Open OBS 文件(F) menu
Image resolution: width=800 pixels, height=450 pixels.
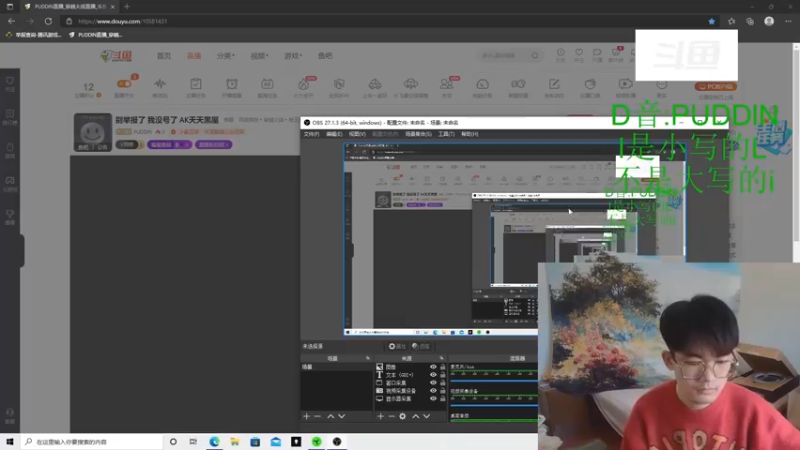pyautogui.click(x=311, y=134)
